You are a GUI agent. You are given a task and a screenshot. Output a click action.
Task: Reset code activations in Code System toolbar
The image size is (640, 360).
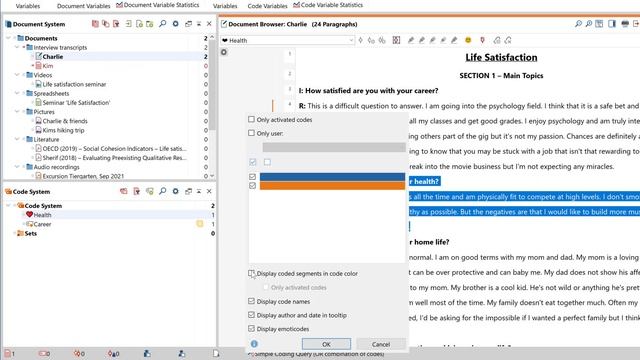tap(124, 191)
